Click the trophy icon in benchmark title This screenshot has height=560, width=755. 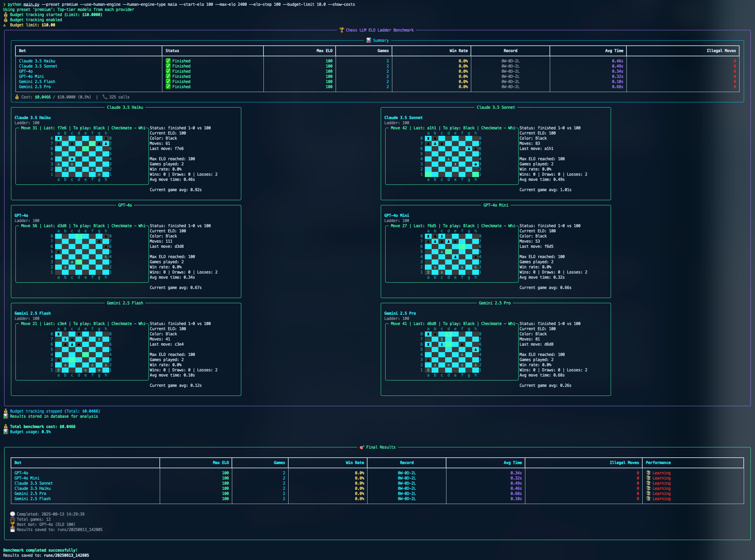click(x=341, y=30)
